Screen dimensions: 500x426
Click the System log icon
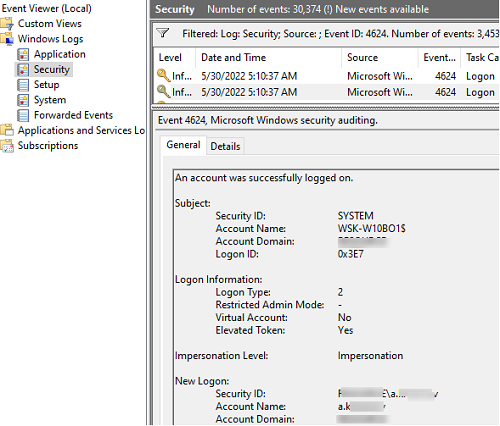23,100
